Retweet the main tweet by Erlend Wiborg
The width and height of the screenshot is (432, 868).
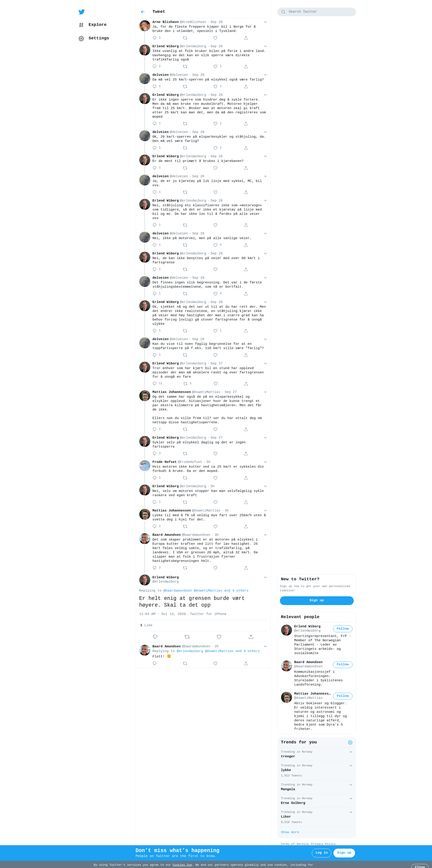187,637
